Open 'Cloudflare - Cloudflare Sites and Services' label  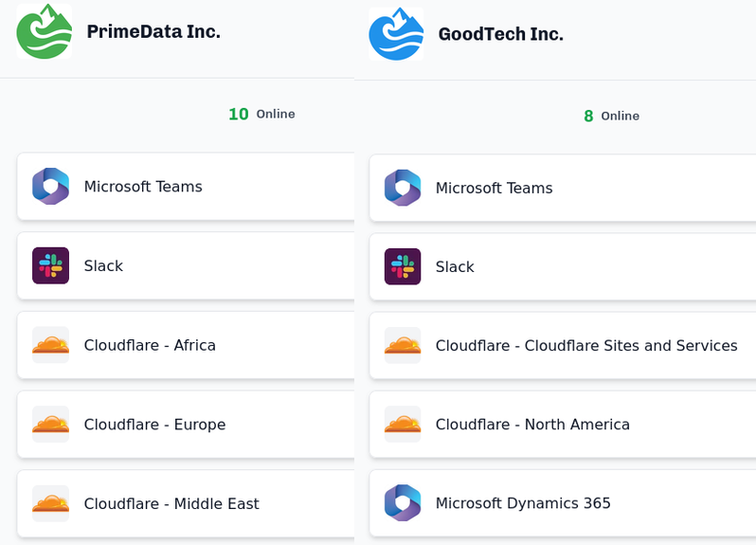586,345
